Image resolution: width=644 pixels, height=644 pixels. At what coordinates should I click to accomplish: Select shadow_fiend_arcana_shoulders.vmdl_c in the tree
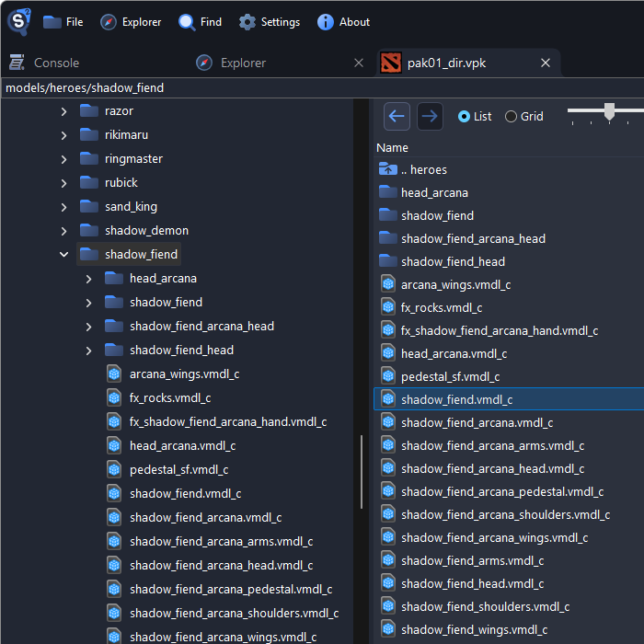coord(234,614)
